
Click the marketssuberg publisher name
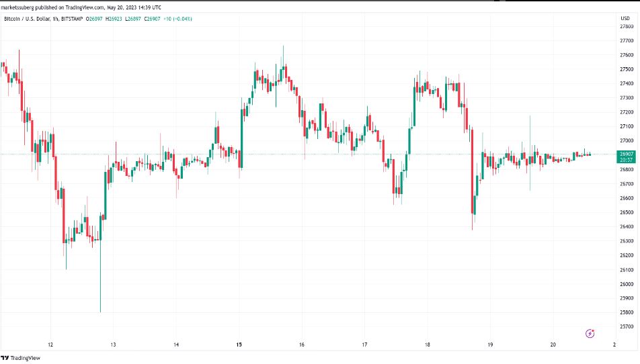click(18, 7)
